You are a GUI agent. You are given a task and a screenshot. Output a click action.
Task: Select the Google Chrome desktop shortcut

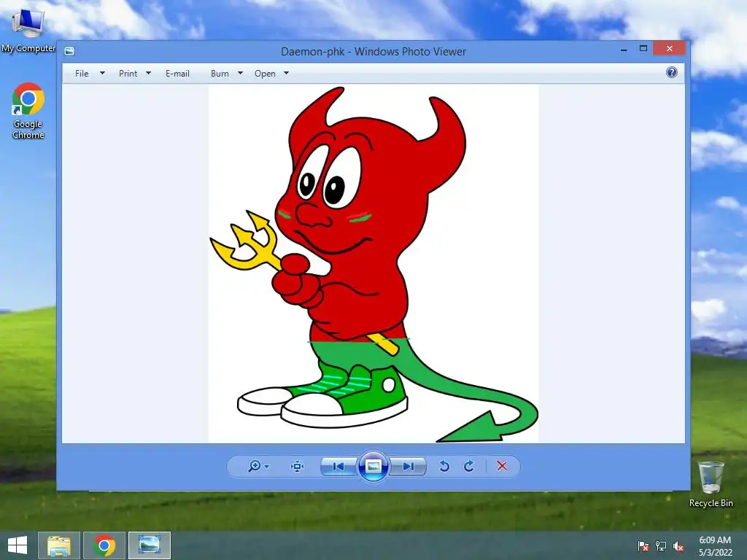click(28, 111)
